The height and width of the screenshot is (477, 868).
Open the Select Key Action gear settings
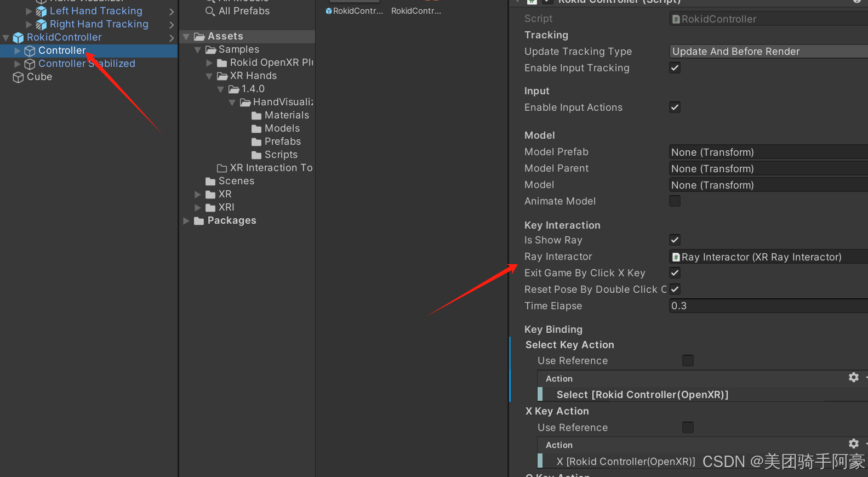click(854, 377)
